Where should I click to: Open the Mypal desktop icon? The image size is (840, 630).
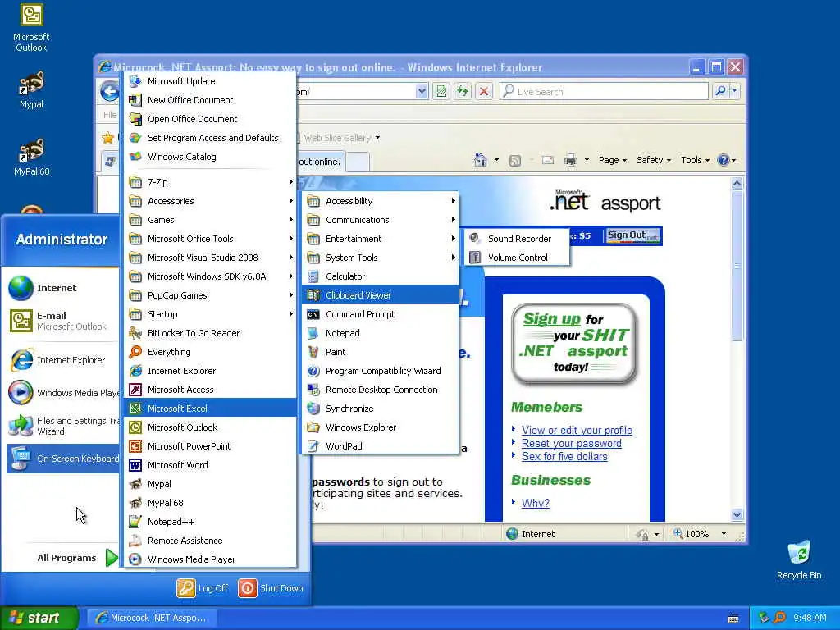31,89
